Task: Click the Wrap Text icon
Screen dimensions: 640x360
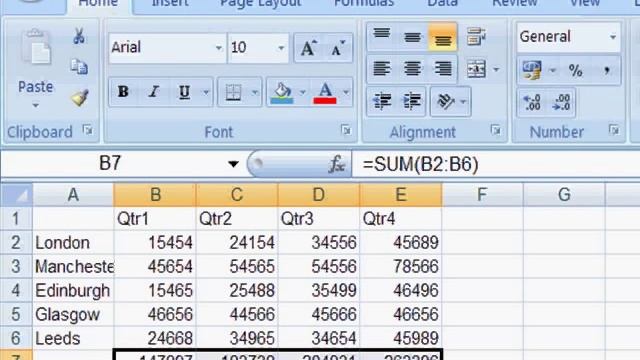Action: pos(476,37)
